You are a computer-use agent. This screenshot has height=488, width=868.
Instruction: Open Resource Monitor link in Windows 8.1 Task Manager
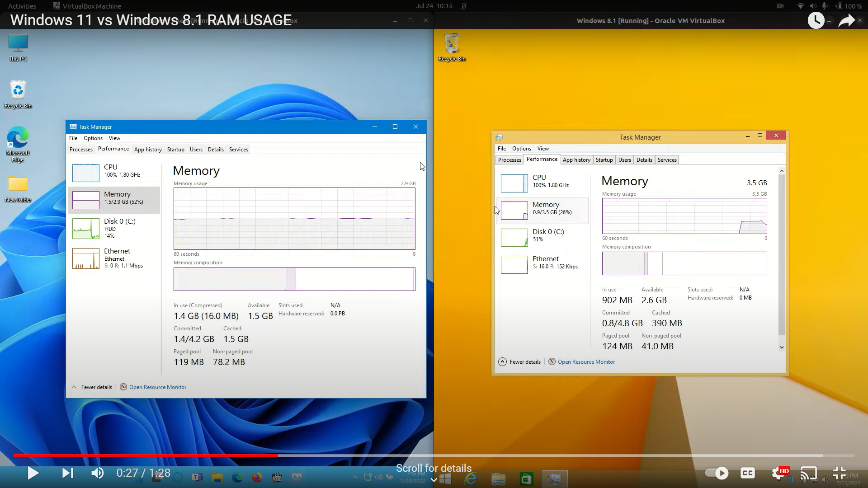point(582,362)
